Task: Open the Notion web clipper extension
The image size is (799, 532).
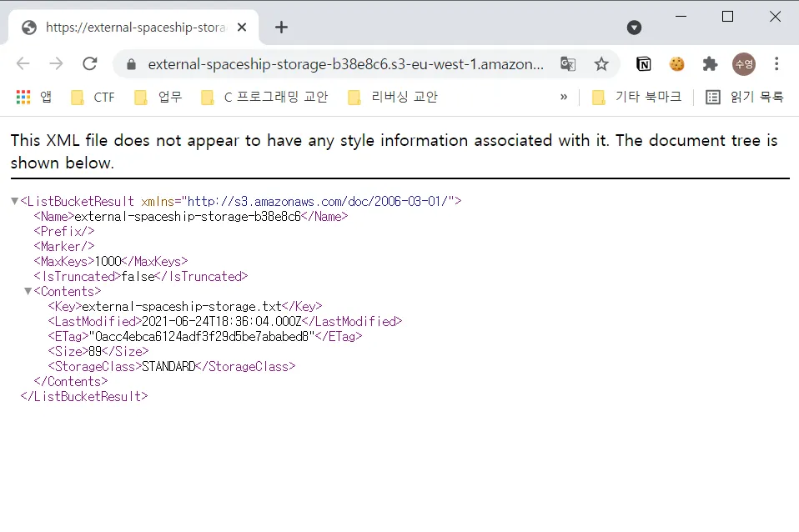Action: [644, 64]
